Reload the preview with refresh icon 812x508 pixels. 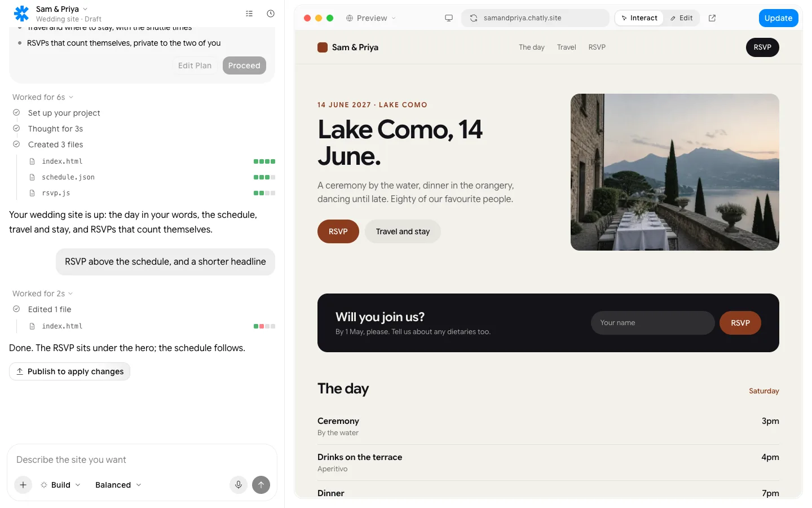tap(474, 18)
